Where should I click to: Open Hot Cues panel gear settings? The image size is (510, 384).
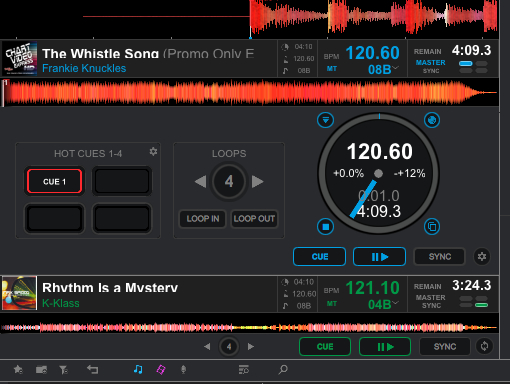point(153,152)
